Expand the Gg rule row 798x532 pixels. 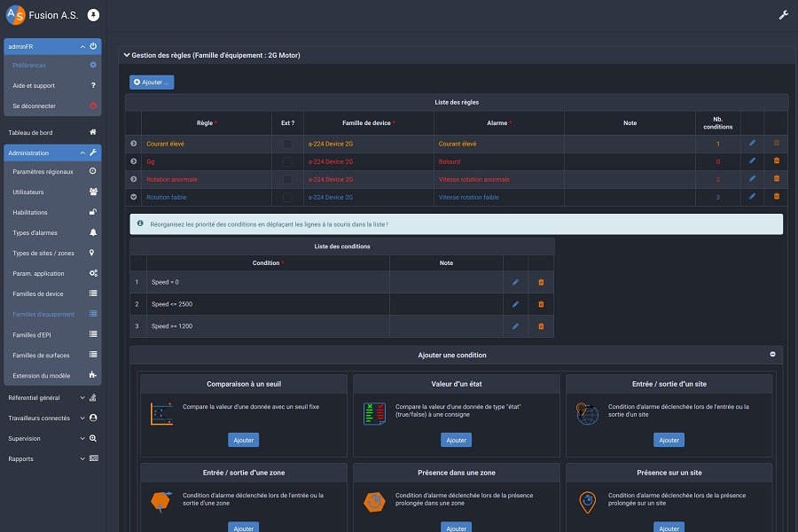133,161
